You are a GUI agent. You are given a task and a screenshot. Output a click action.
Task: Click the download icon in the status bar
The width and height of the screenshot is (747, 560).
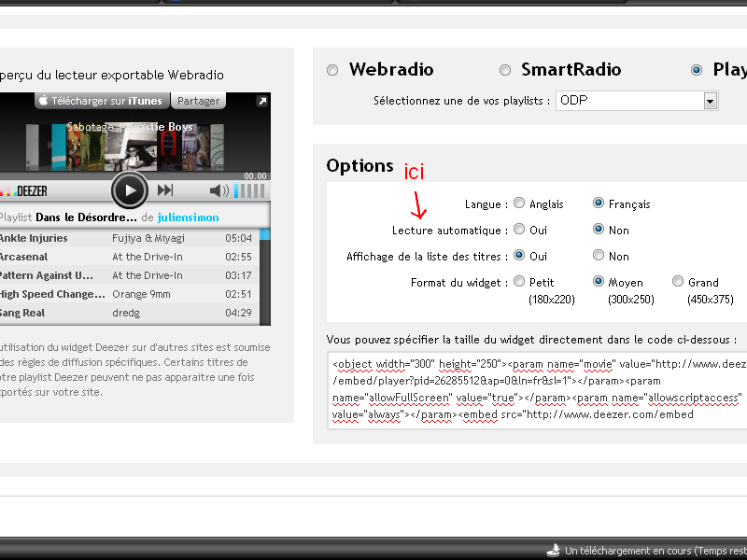point(554,551)
